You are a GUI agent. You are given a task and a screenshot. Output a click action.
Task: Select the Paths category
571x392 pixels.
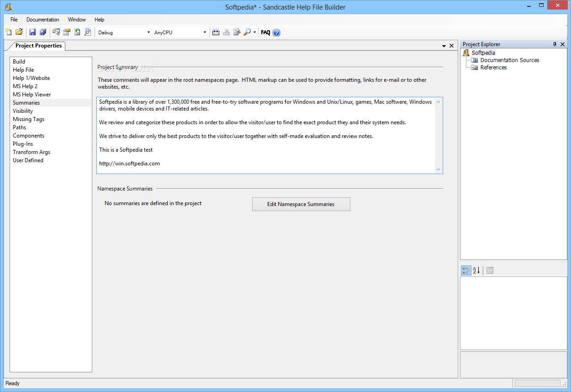tap(51, 127)
